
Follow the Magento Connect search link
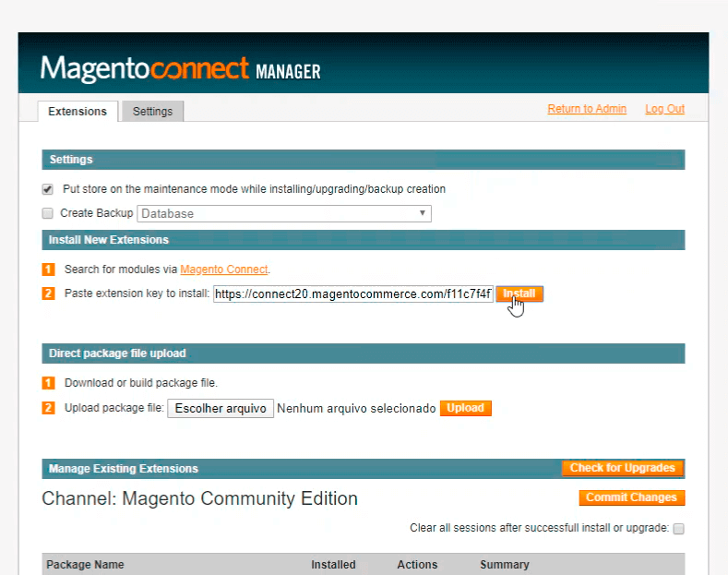pyautogui.click(x=223, y=270)
